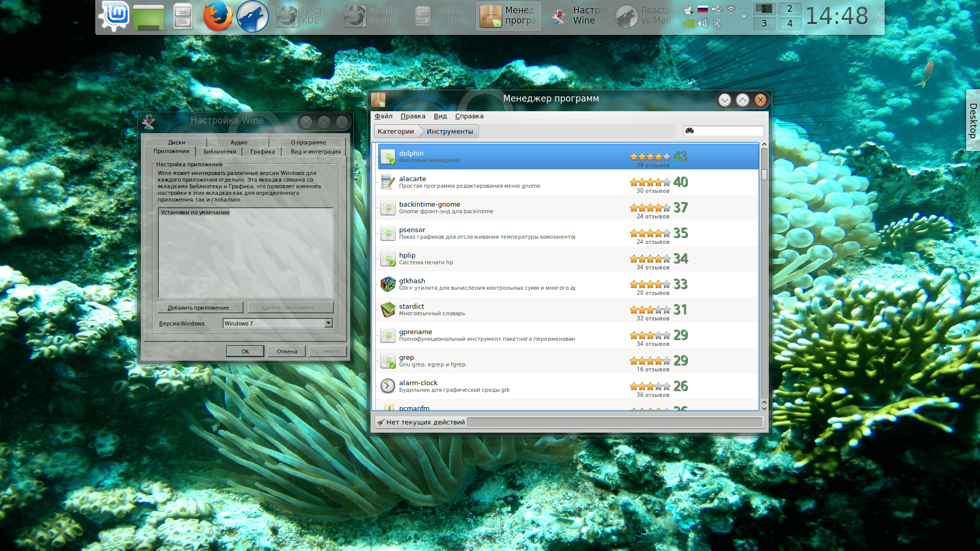Click the Russian flag keyboard layout icon

pyautogui.click(x=703, y=9)
